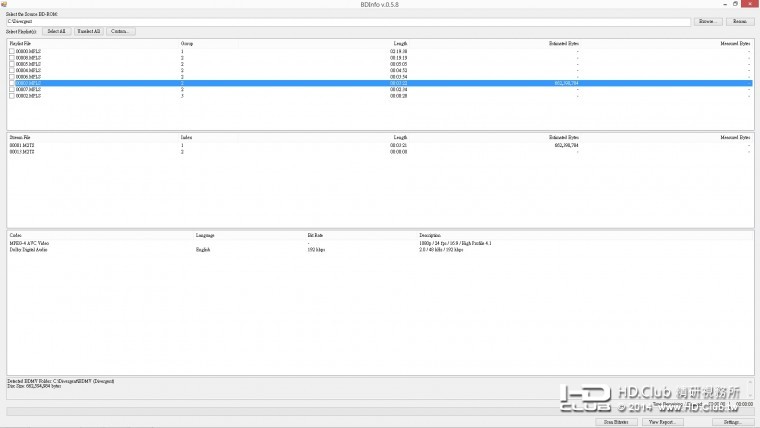This screenshot has height=428, width=760.
Task: Click the Scan Bitrates button
Action: (615, 423)
